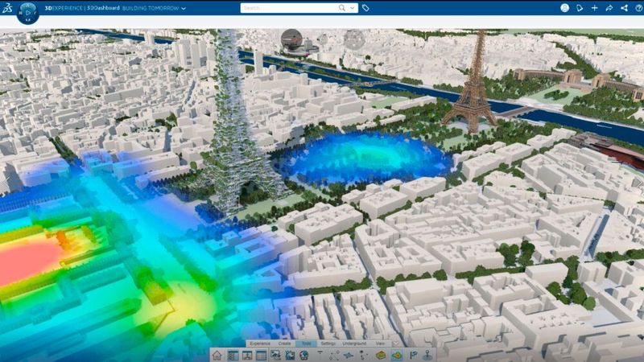Image resolution: width=644 pixels, height=362 pixels.
Task: Open the View tab
Action: [380, 343]
